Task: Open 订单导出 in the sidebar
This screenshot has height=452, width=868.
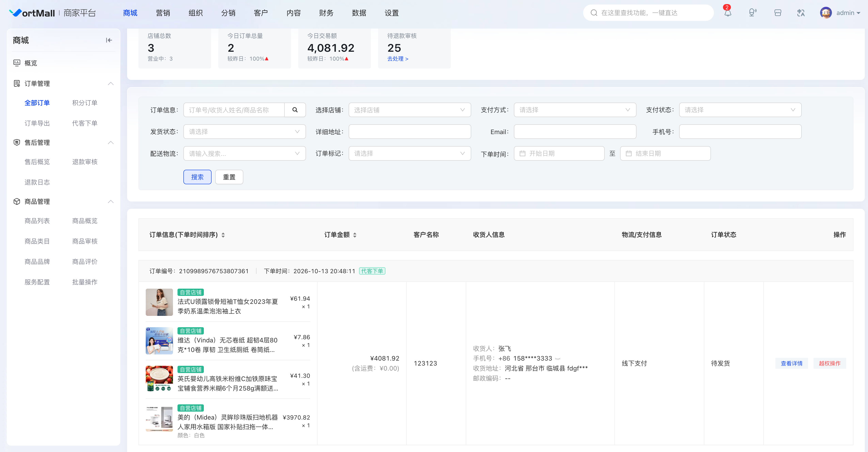Action: click(37, 123)
